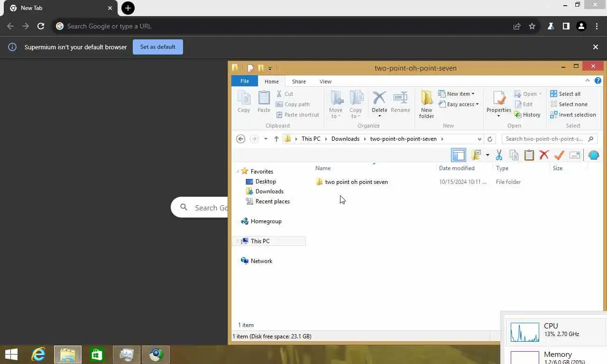Click the red X delete icon in the secondary toolbar
Image resolution: width=607 pixels, height=364 pixels.
coord(544,155)
